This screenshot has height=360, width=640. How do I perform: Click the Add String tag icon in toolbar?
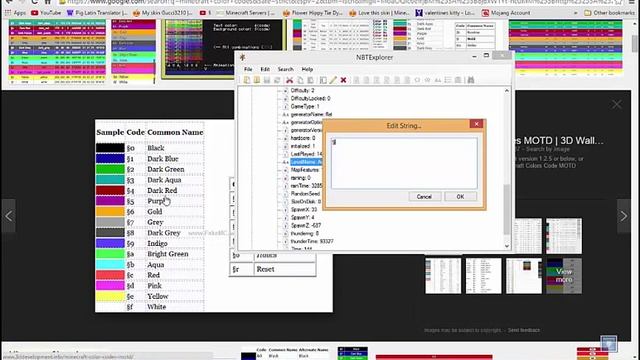pyautogui.click(x=438, y=80)
